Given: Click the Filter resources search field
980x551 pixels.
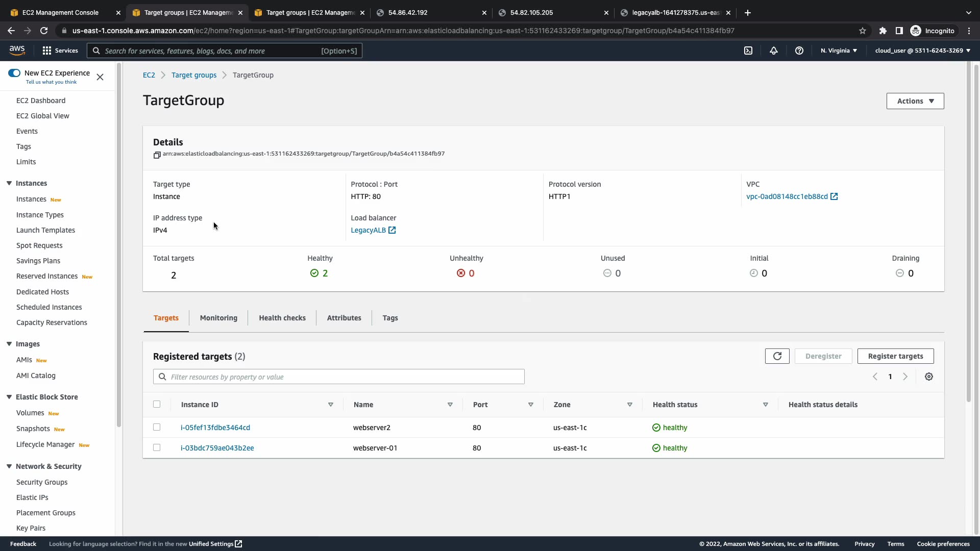Looking at the screenshot, I should pyautogui.click(x=339, y=377).
